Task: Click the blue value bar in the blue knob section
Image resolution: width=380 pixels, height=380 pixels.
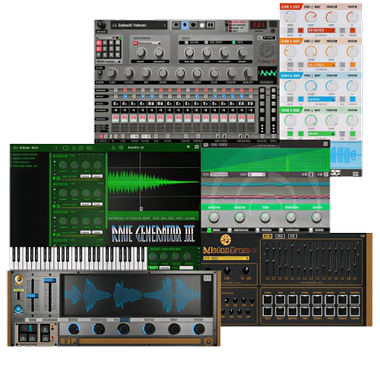Action: pos(321,99)
